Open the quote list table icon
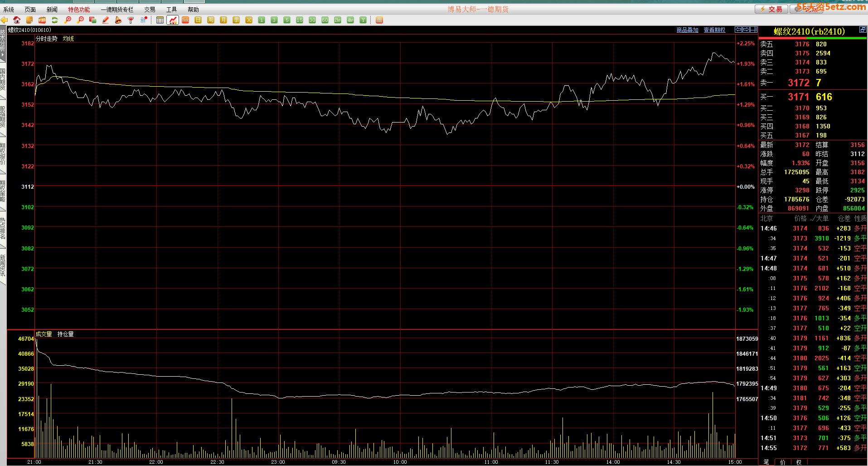The image size is (868, 466). (x=160, y=20)
